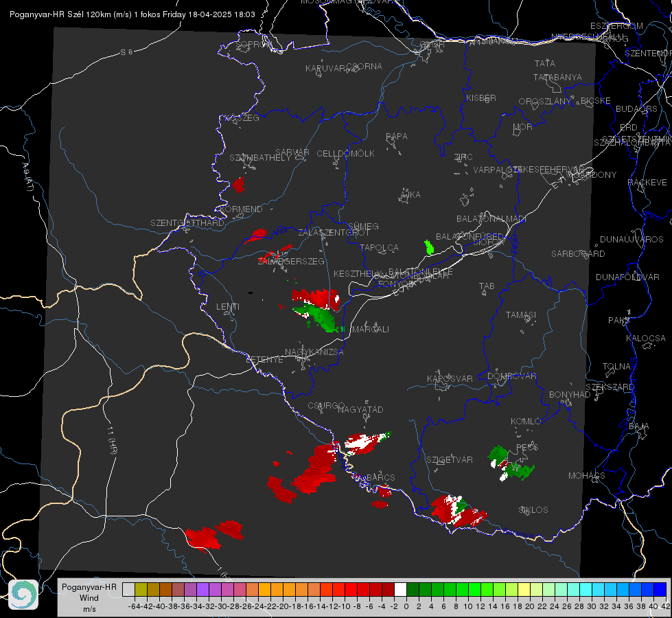Click the AJKA city label
The width and height of the screenshot is (672, 618).
[x=410, y=195]
